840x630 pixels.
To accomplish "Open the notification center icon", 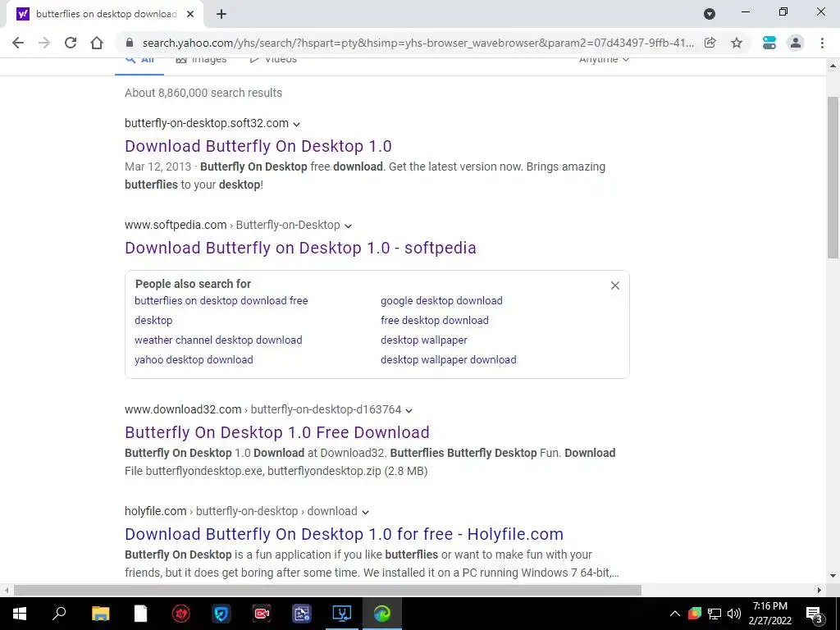I will coord(814,614).
